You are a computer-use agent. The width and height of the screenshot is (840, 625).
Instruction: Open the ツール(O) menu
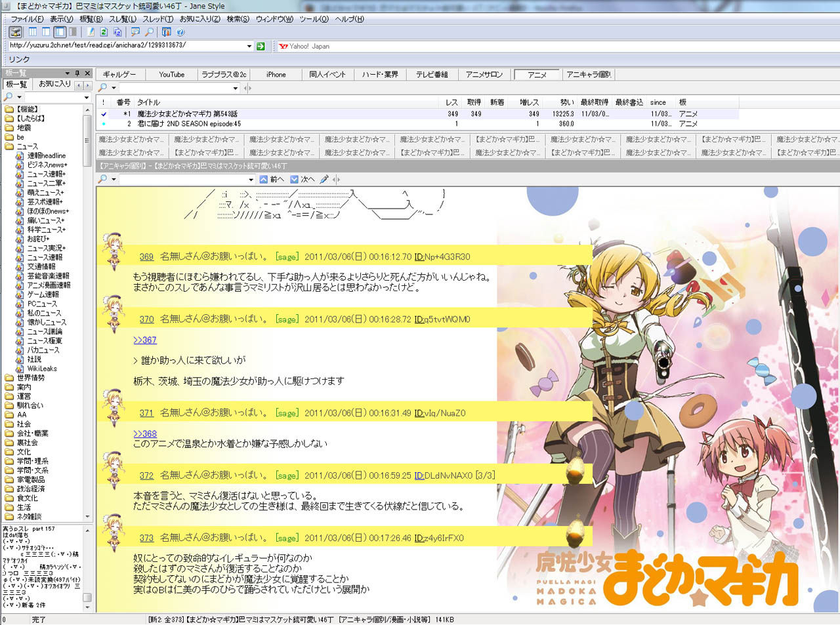tap(314, 19)
